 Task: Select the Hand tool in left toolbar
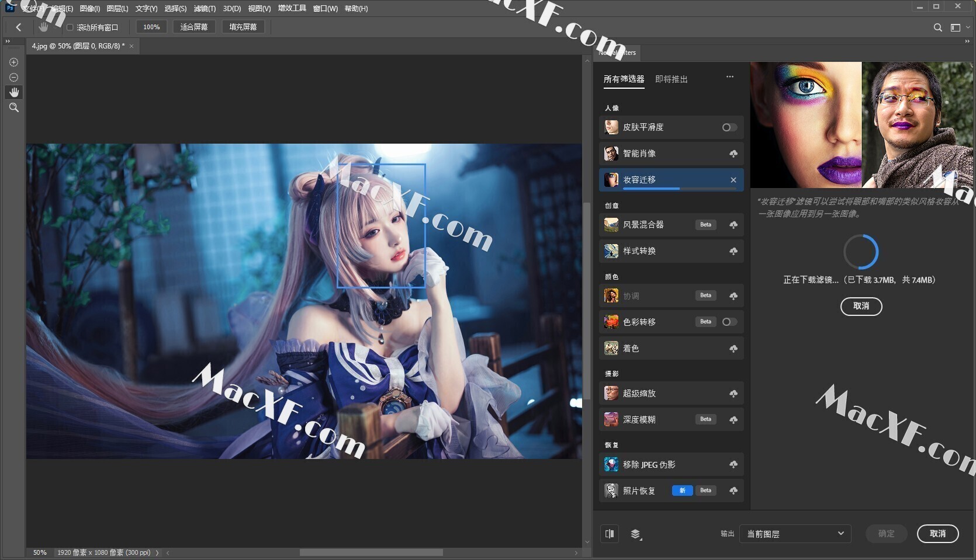(x=13, y=92)
